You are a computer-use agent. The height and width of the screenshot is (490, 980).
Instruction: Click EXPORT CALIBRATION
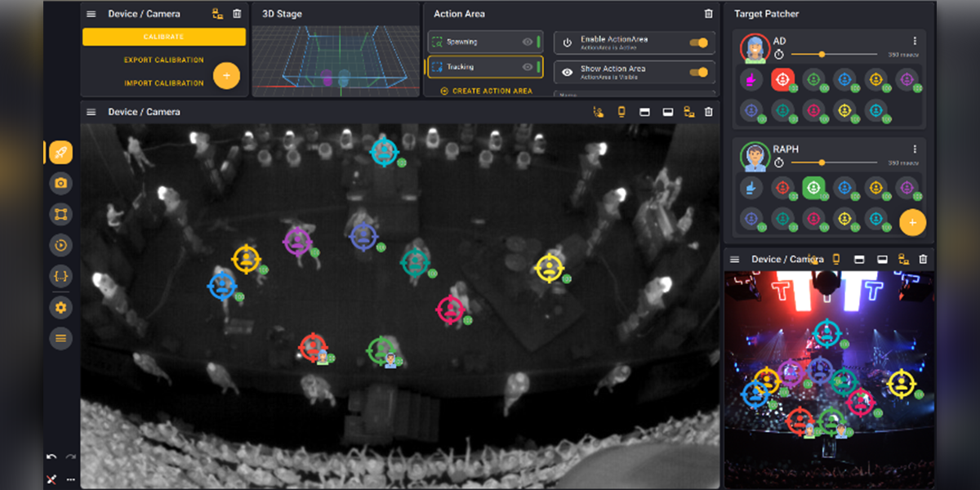[163, 60]
